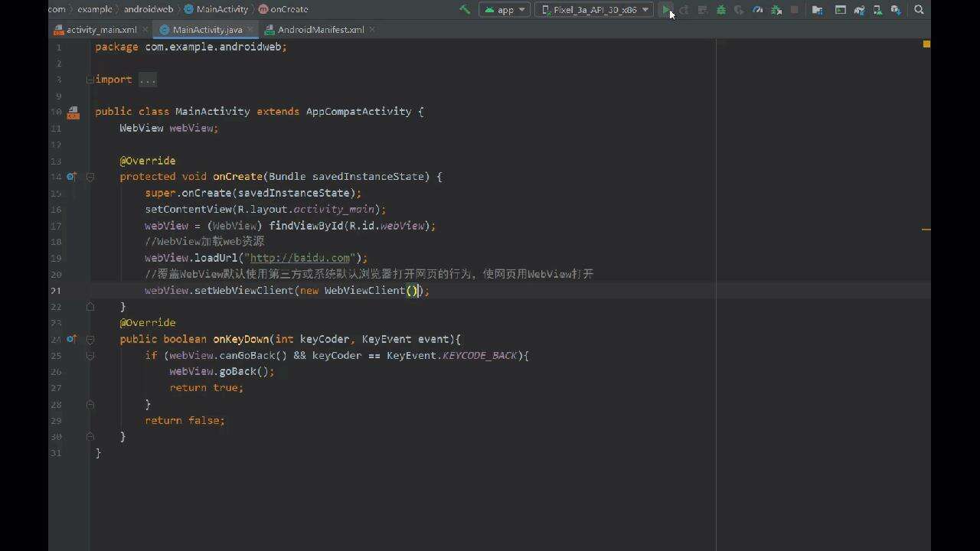Image resolution: width=980 pixels, height=551 pixels.
Task: Click the goBack call on line 26
Action: 237,372
